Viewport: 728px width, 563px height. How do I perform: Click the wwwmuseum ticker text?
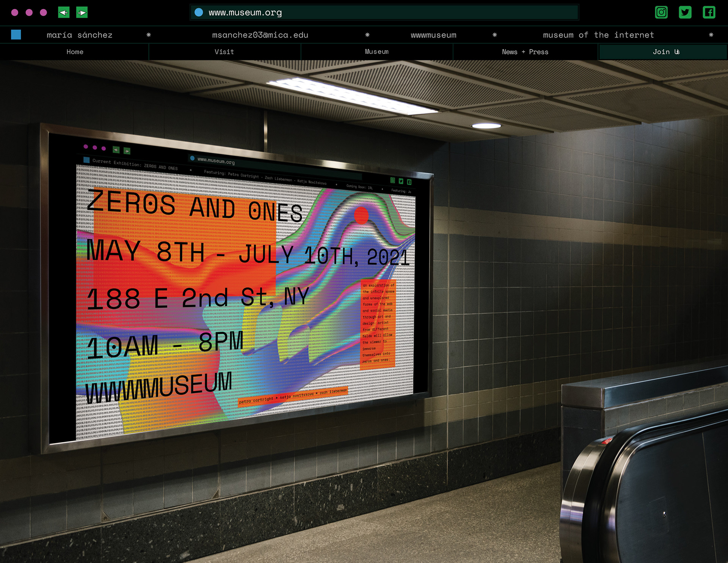coord(433,35)
